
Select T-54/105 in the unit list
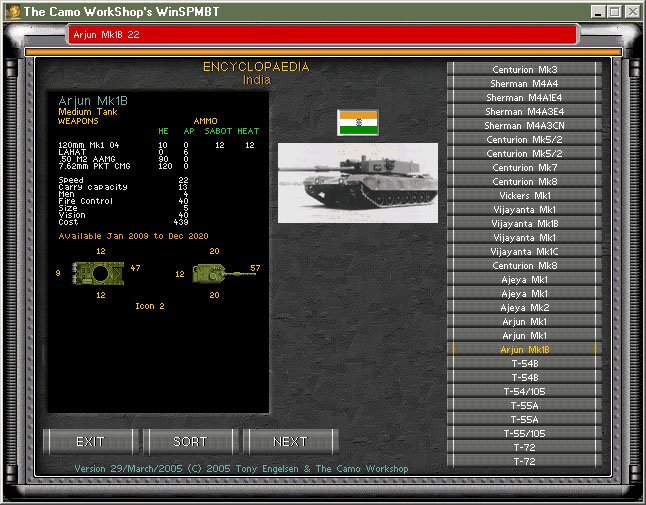tap(524, 392)
